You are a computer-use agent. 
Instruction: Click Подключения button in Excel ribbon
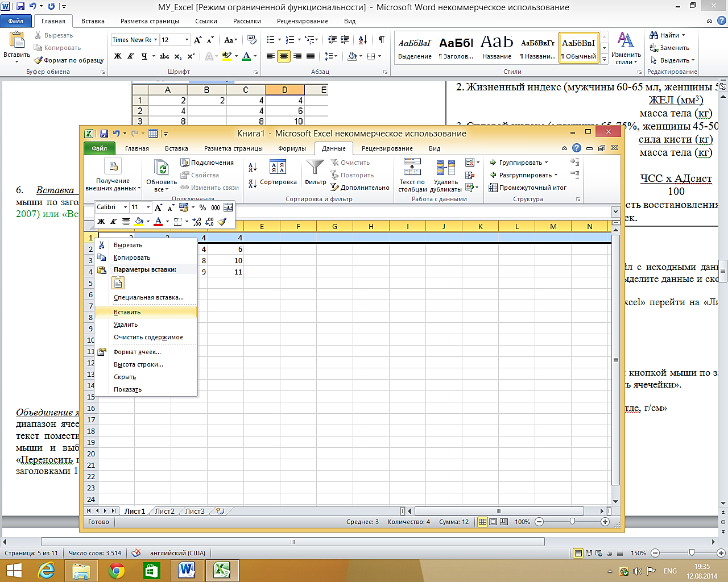207,163
